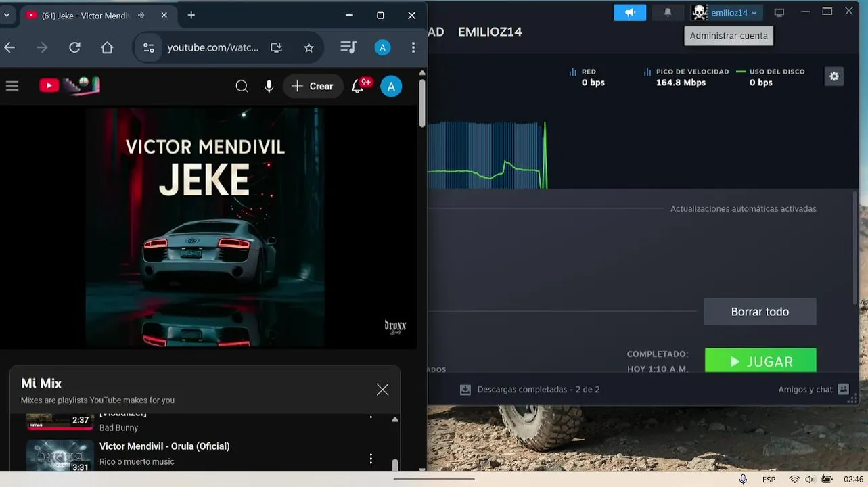Click Crear button on YouTube
868x487 pixels.
[x=313, y=86]
